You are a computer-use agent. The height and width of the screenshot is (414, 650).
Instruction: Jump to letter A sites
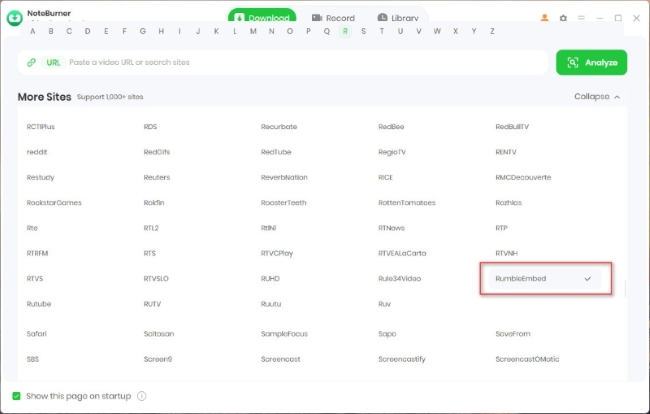32,31
